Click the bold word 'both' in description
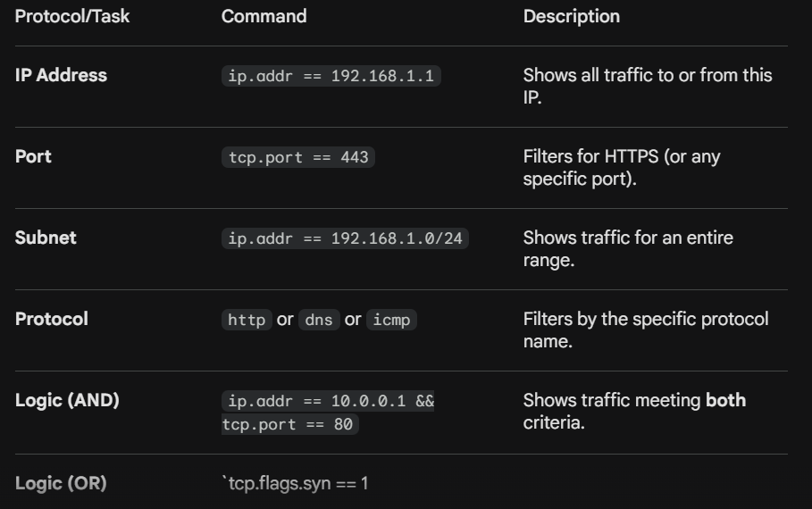 tap(725, 401)
